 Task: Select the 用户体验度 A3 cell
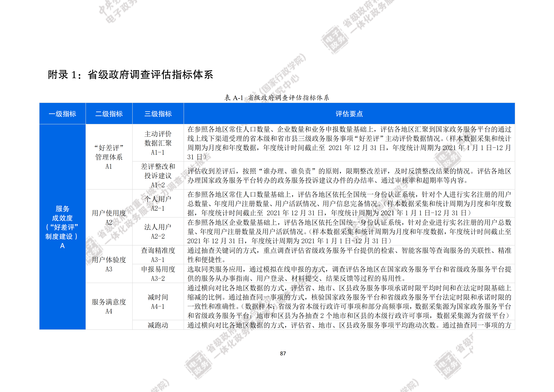click(109, 264)
